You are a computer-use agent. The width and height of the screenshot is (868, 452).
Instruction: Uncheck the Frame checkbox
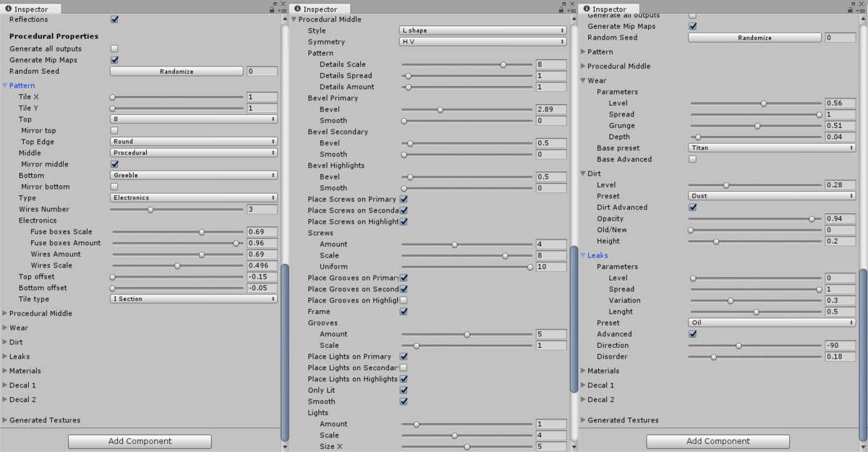coord(404,312)
